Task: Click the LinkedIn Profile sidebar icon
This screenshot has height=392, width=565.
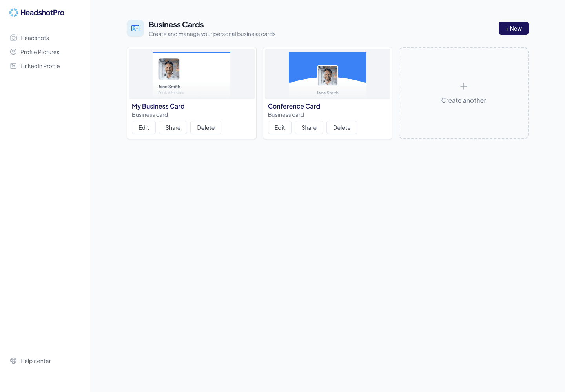Action: coord(13,66)
